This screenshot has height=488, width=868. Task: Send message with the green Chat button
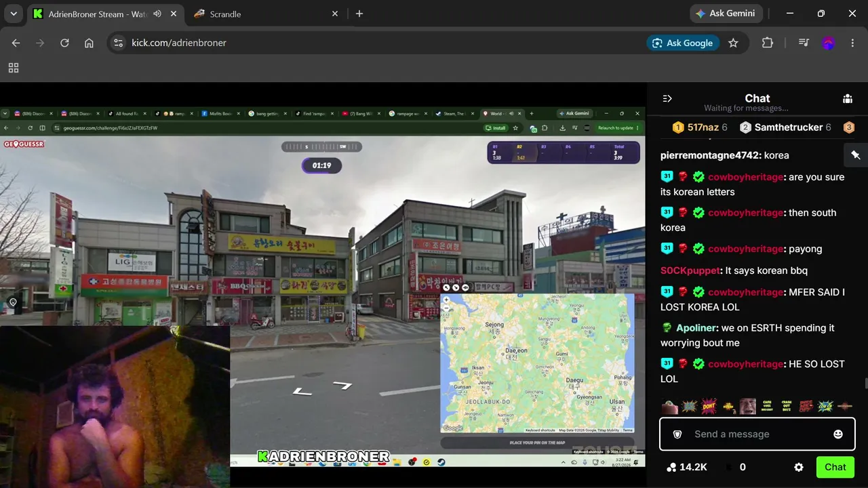click(835, 467)
